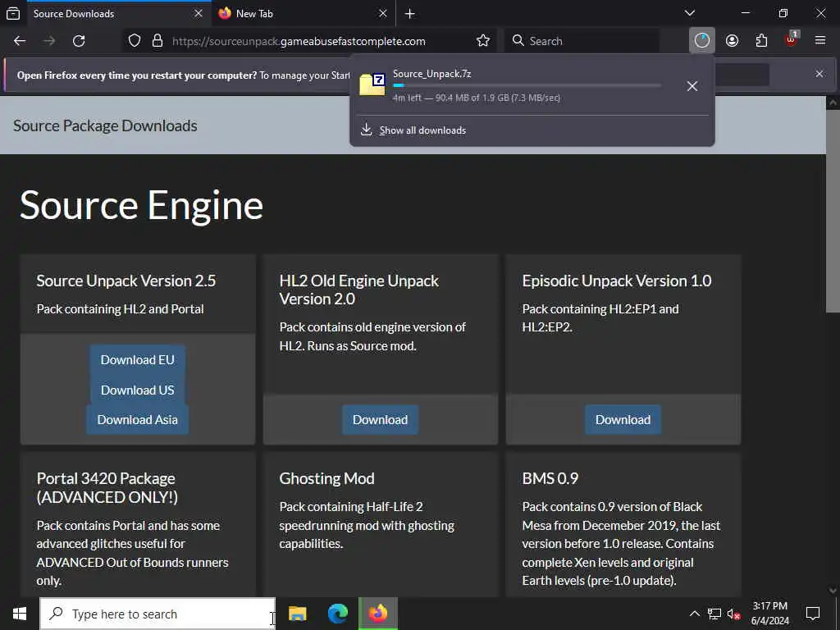Click the grayed forward navigation arrow
This screenshot has width=840, height=630.
click(49, 41)
